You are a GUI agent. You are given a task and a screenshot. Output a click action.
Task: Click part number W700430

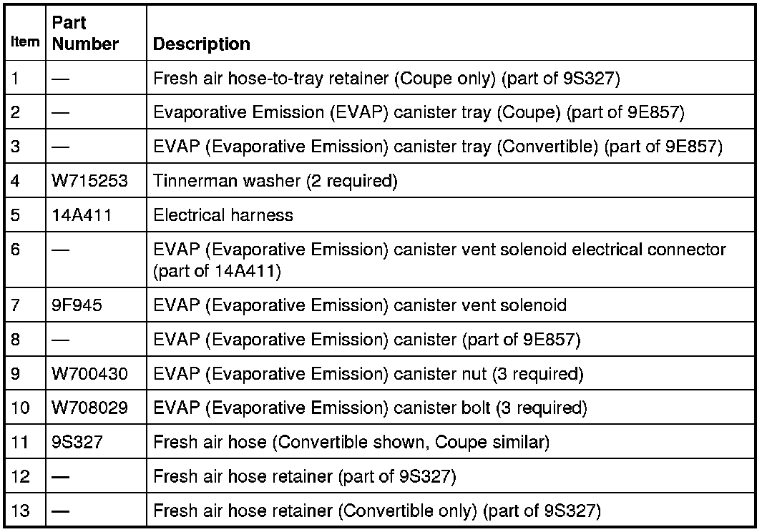tap(89, 374)
